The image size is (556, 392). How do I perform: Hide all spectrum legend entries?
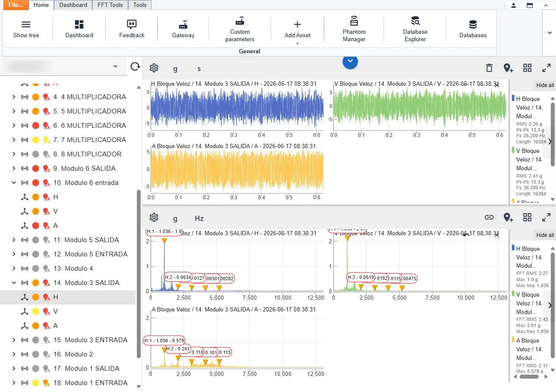[x=545, y=235]
